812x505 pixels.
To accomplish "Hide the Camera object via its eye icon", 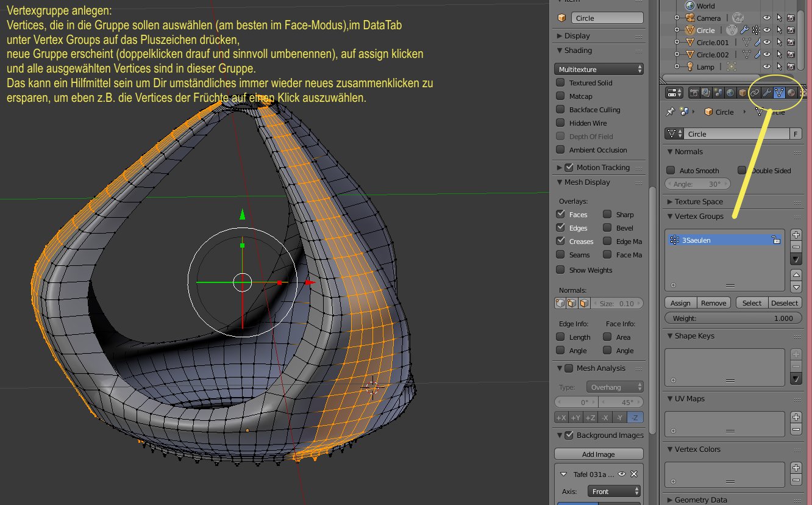I will coord(767,18).
